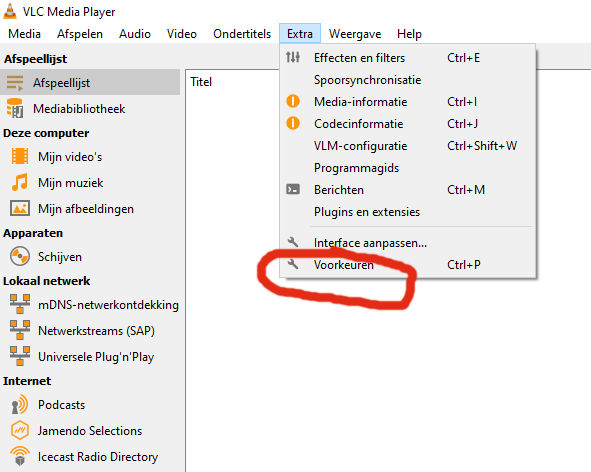Click the network icon for Netwerkstreams (SAP)

20,330
